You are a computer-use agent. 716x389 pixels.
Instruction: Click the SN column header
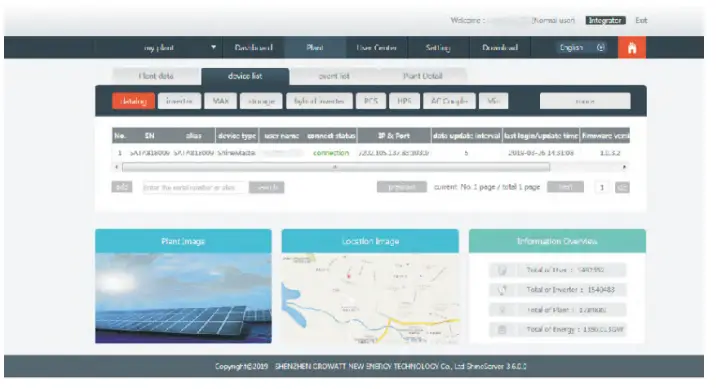[150, 136]
